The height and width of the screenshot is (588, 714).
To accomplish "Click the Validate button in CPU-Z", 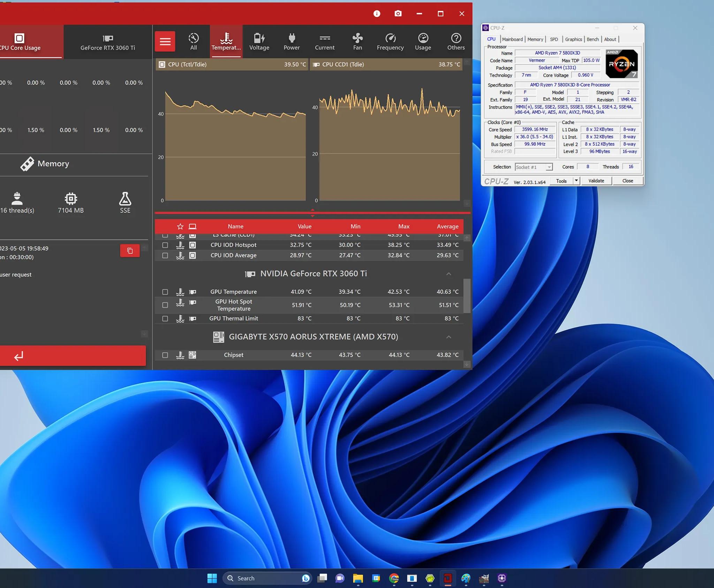I will (x=596, y=181).
